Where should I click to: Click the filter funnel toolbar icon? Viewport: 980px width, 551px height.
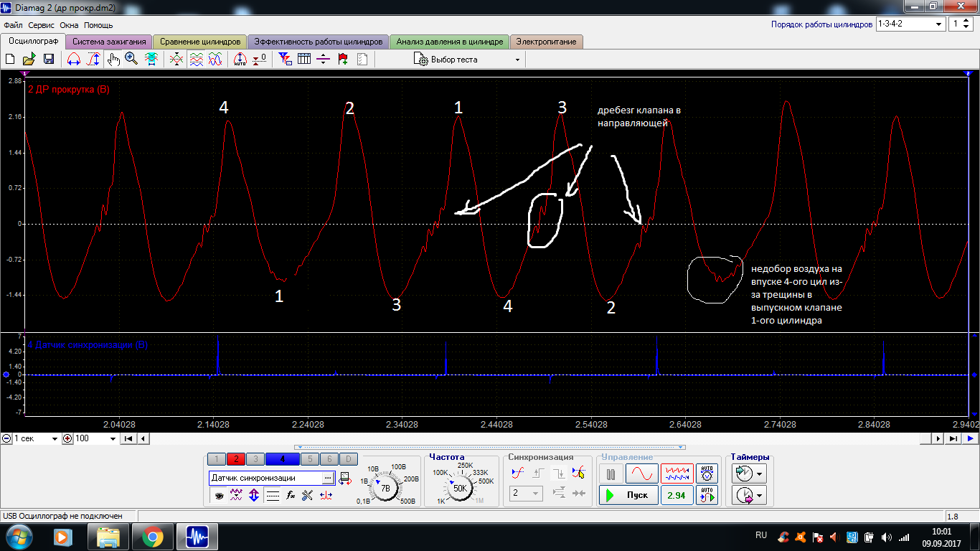285,60
